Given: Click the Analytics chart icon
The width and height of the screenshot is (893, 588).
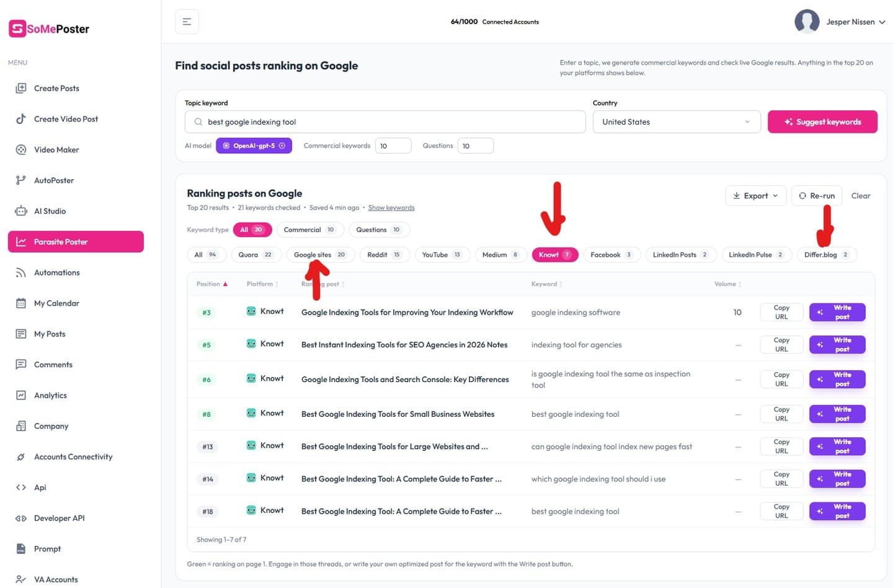Looking at the screenshot, I should pyautogui.click(x=21, y=395).
